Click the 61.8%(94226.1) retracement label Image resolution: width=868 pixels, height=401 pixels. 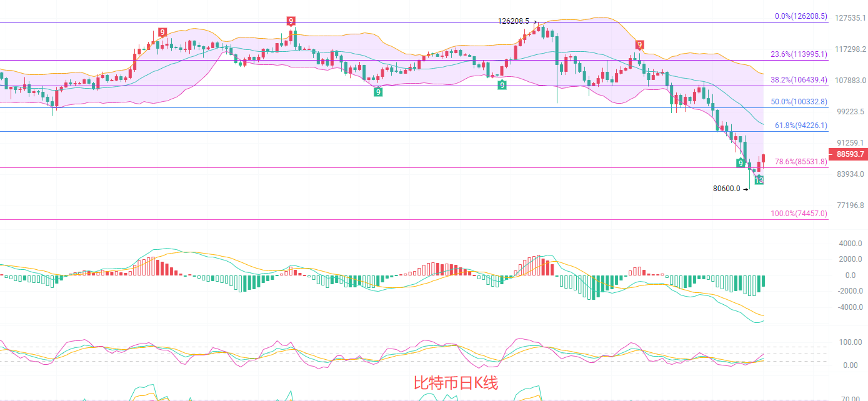click(801, 126)
